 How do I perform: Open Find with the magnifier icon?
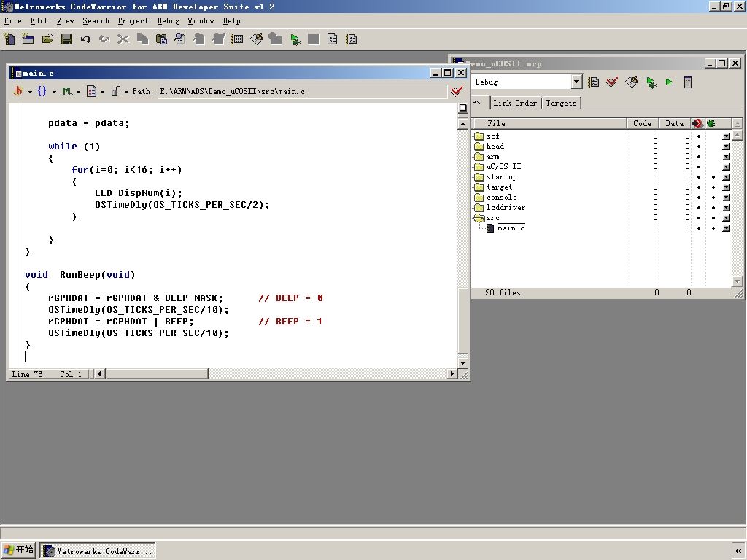click(180, 39)
